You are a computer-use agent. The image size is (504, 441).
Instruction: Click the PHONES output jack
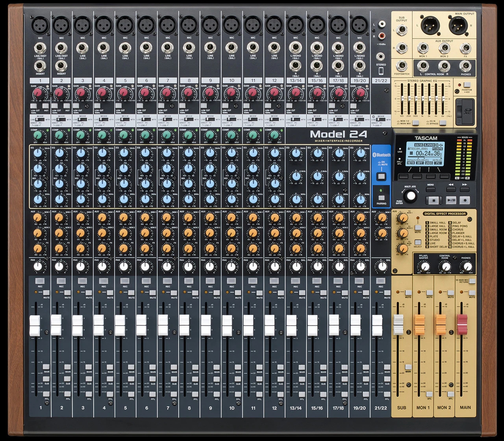(x=466, y=66)
